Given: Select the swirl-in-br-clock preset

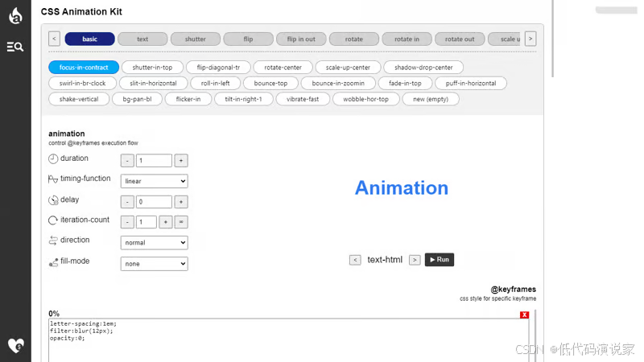Looking at the screenshot, I should click(x=83, y=84).
